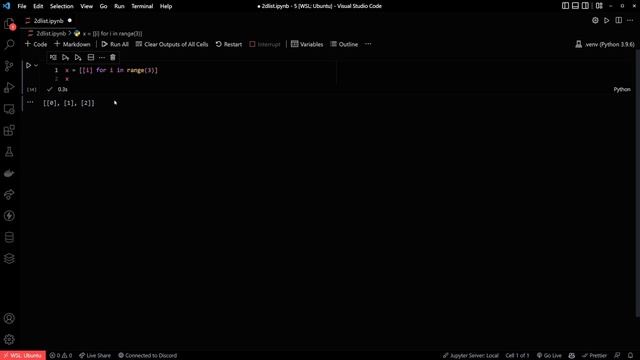Open the Docker whale view

tap(9, 173)
